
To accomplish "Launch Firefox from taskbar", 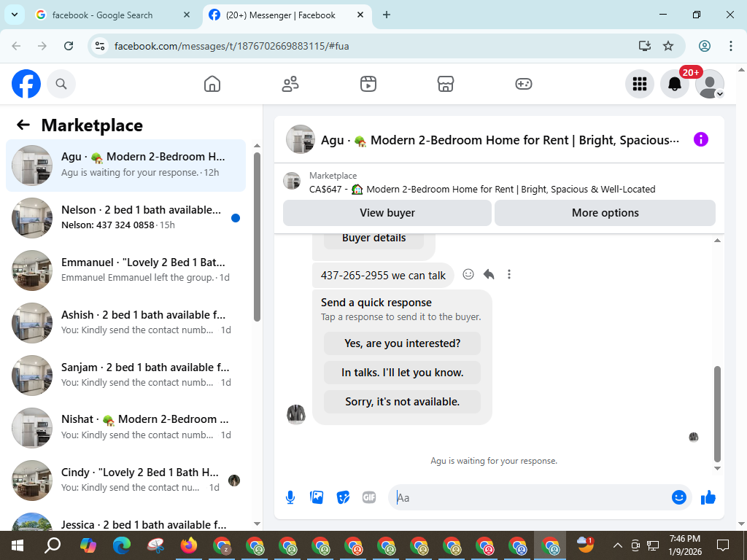I will (189, 545).
